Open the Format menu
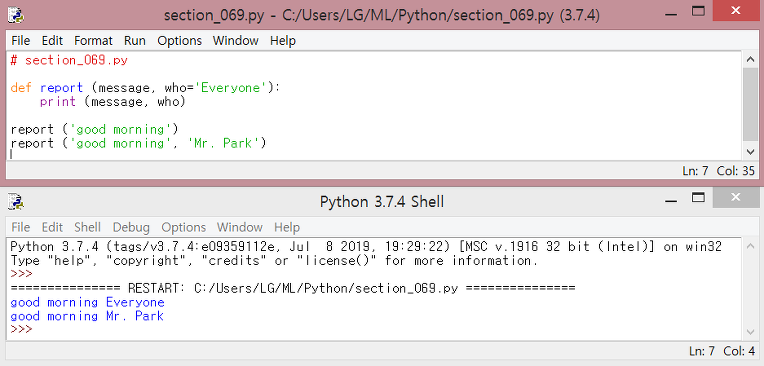 (93, 41)
